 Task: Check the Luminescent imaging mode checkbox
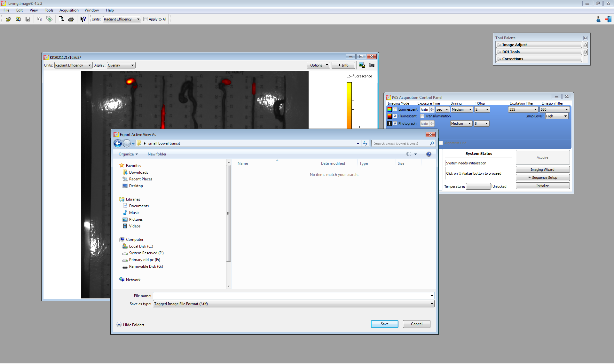pyautogui.click(x=395, y=109)
